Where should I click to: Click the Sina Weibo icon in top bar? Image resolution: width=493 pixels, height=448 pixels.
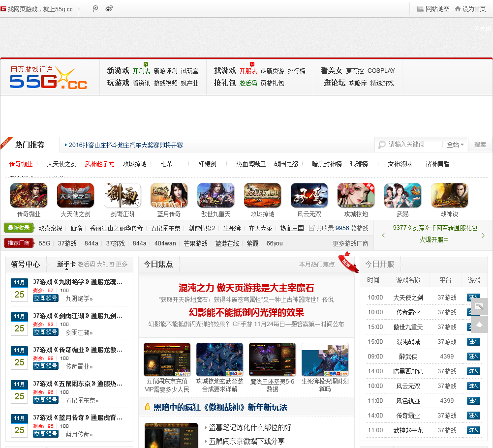click(x=109, y=9)
